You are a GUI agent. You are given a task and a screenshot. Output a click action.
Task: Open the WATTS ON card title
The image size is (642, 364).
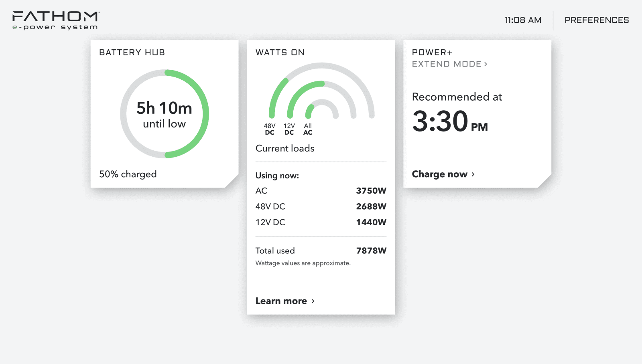tap(280, 53)
